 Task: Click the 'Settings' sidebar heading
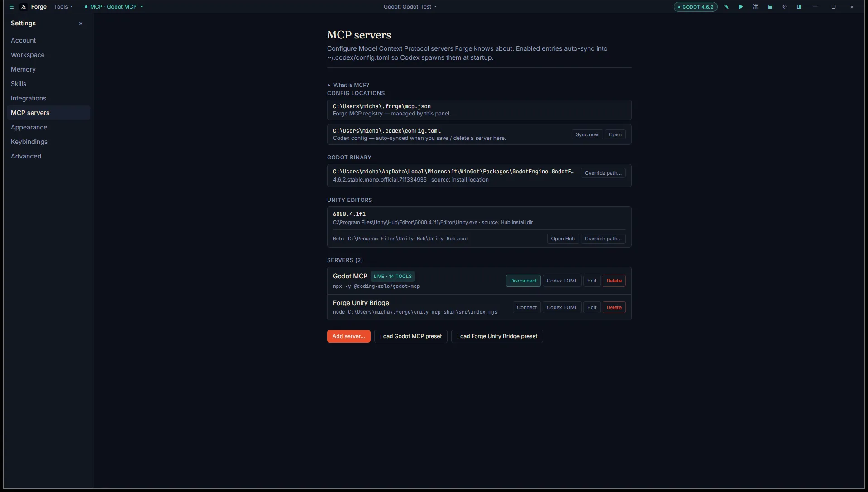23,23
